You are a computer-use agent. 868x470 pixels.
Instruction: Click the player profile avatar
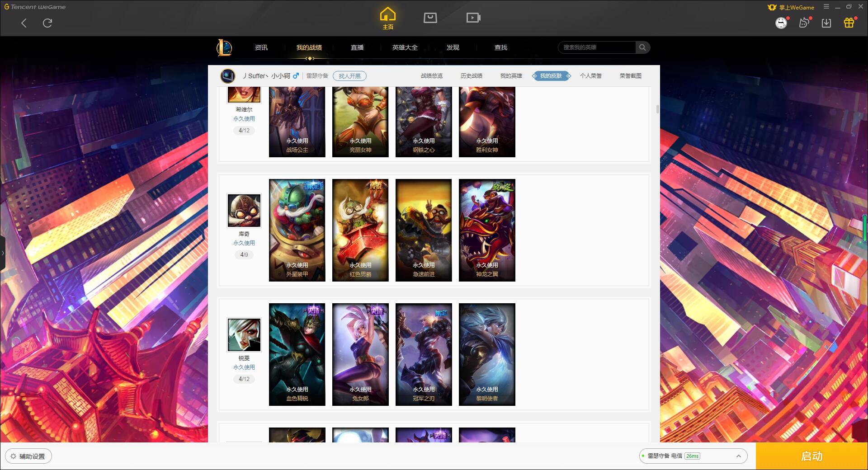pyautogui.click(x=228, y=76)
